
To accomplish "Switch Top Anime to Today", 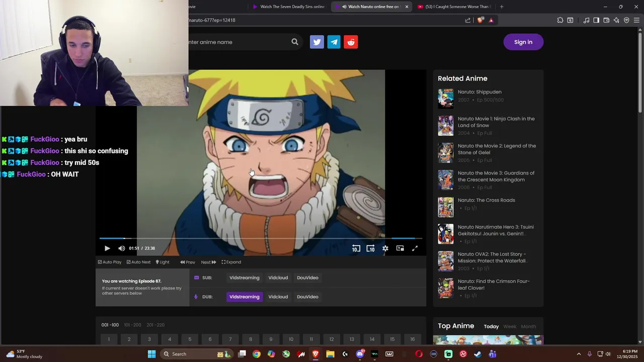I will pyautogui.click(x=491, y=327).
